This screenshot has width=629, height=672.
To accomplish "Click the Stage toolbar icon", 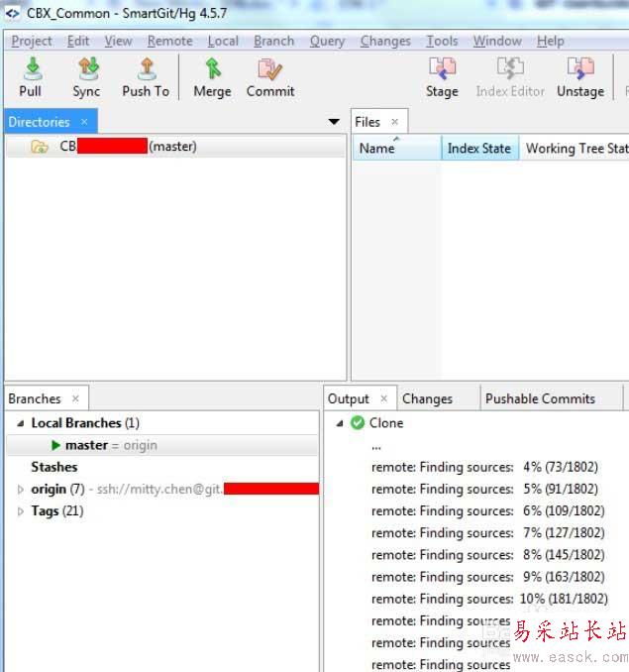I will pyautogui.click(x=443, y=68).
